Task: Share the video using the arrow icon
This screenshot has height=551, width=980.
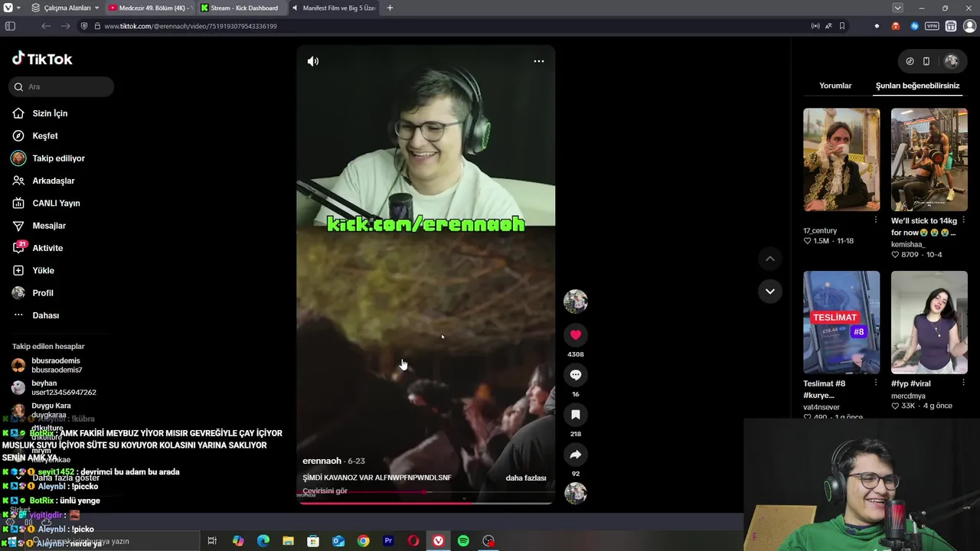Action: [x=576, y=455]
